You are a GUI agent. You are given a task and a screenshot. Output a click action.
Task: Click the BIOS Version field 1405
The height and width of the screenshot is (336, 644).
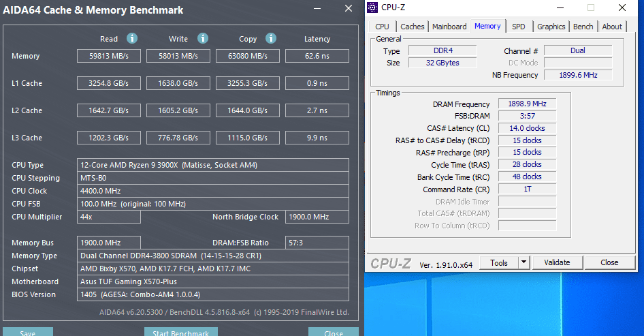(x=213, y=294)
